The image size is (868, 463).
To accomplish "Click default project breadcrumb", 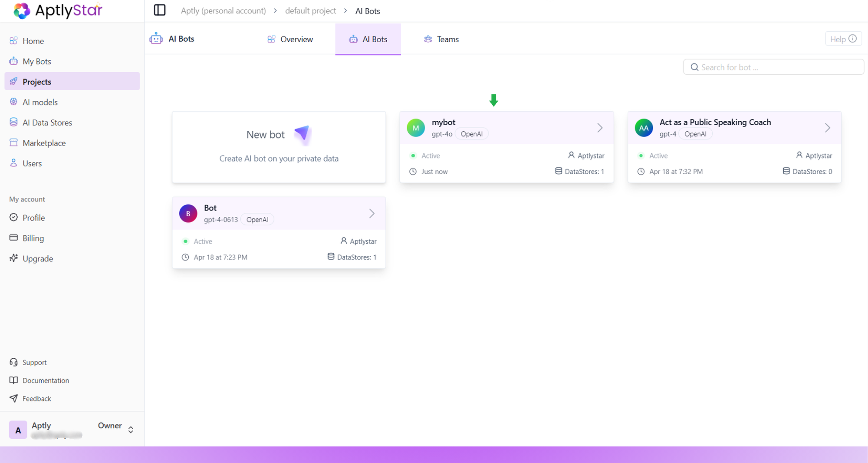I will [310, 10].
